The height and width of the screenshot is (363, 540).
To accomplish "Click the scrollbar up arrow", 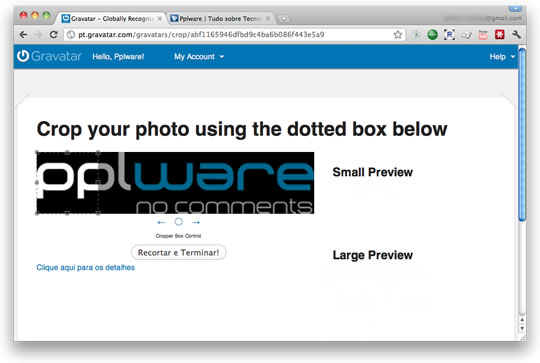I will pyautogui.click(x=522, y=320).
